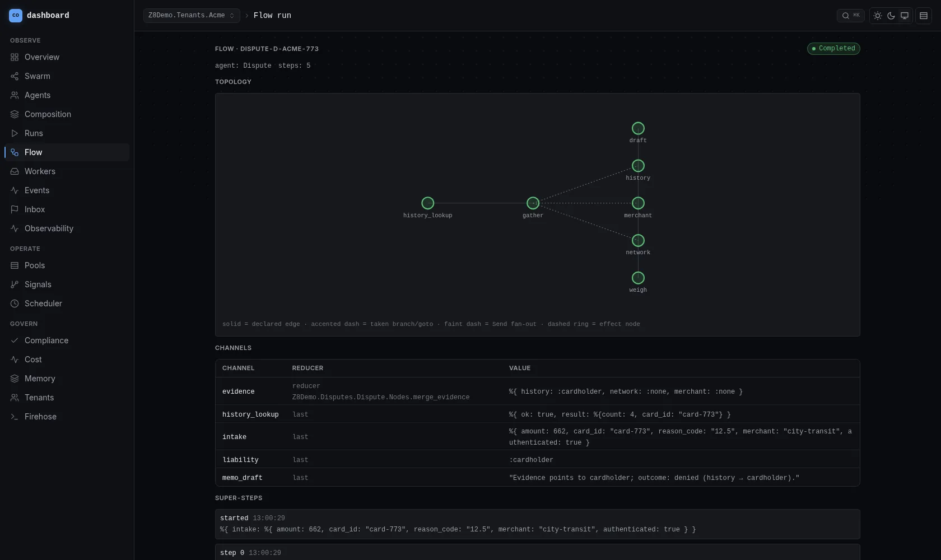Click the dashboard logo icon

pos(16,16)
